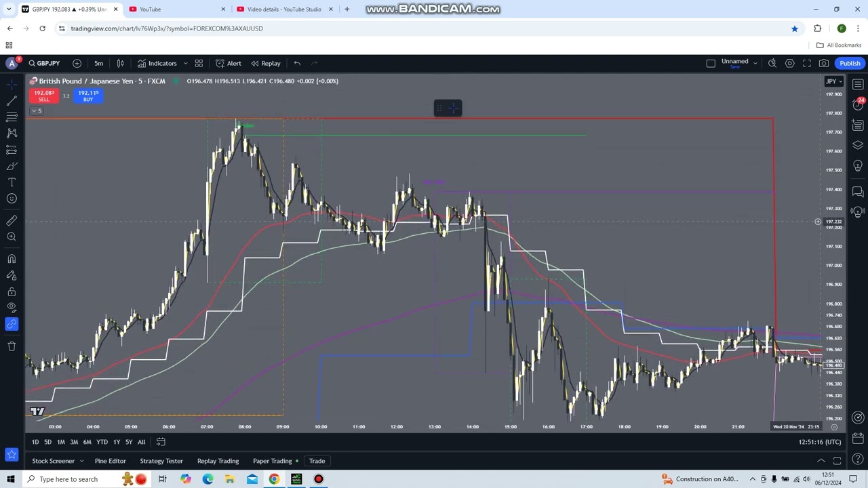Open the Strategy Tester tab
The width and height of the screenshot is (868, 488).
pos(161,461)
